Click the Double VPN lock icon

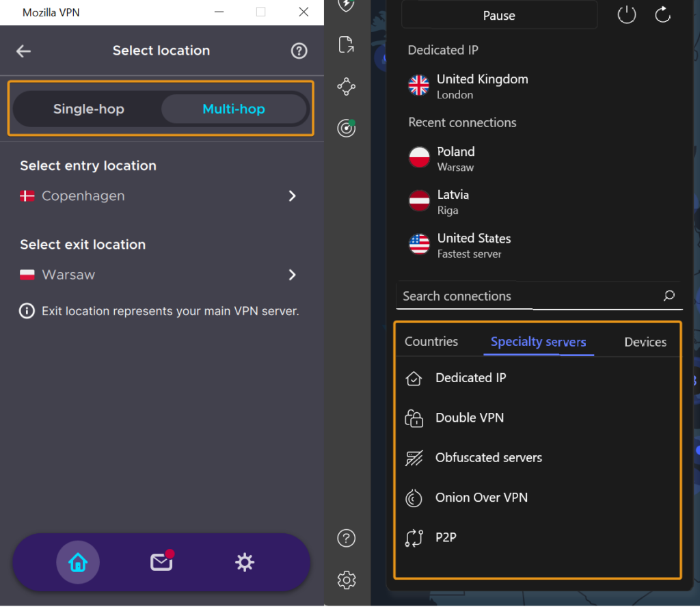point(414,418)
